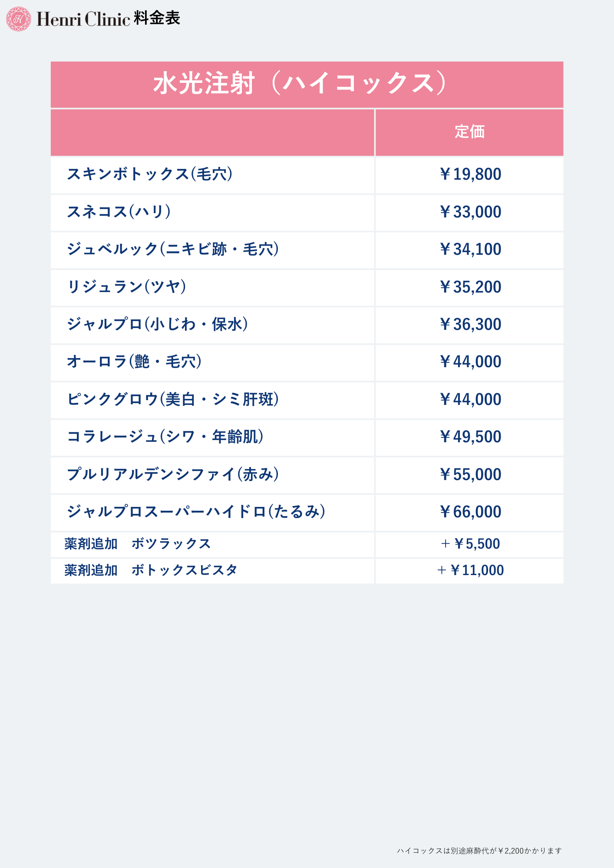
Task: Click the ¥19,800 price cell
Action: pyautogui.click(x=470, y=174)
